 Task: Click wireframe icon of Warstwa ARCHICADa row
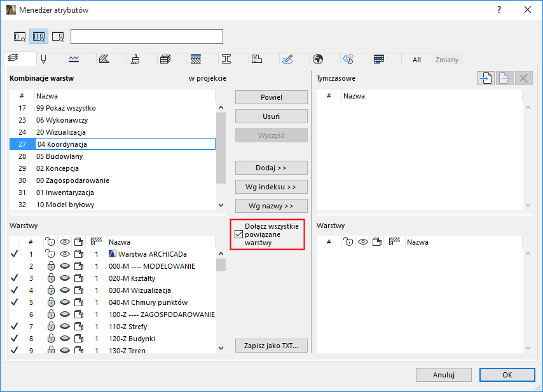(79, 254)
